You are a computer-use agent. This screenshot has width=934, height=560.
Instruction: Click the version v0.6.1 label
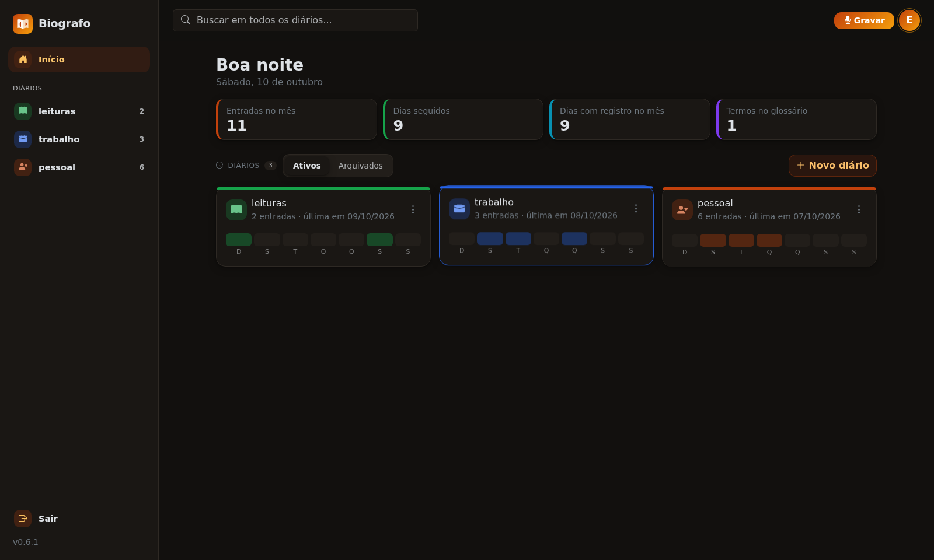[26, 542]
